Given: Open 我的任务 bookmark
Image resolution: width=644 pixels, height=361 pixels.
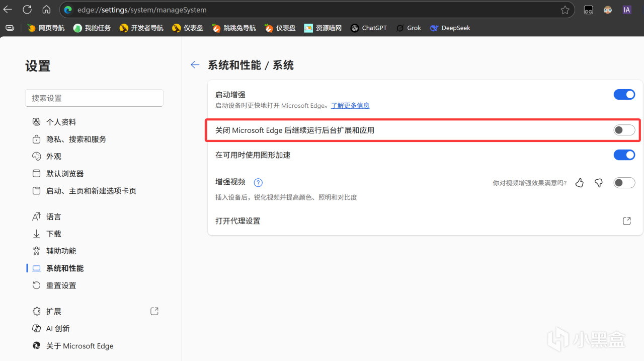Looking at the screenshot, I should [92, 28].
